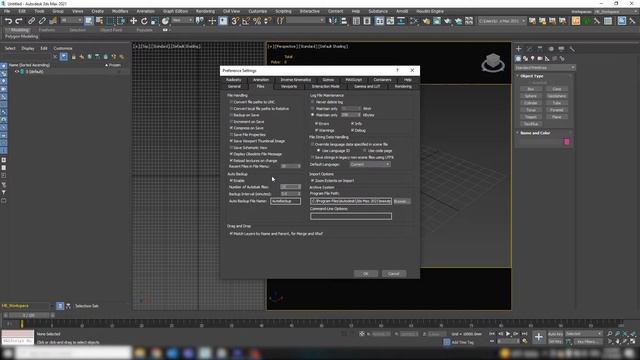The height and width of the screenshot is (360, 640).
Task: Click the Sphere primitive button
Action: click(531, 96)
